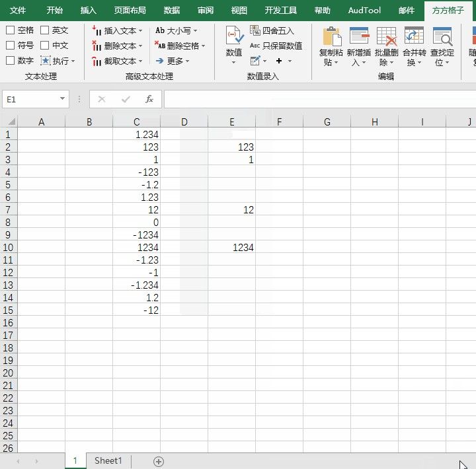This screenshot has height=469, width=476.
Task: Click the 批量删除 icon with red X
Action: [x=387, y=36]
